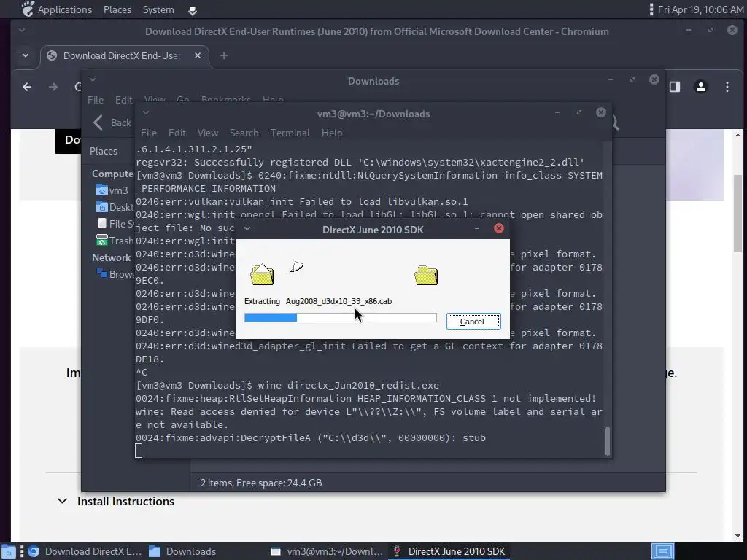Click the panel launcher icon next to System
747x560 pixels.
(x=193, y=10)
